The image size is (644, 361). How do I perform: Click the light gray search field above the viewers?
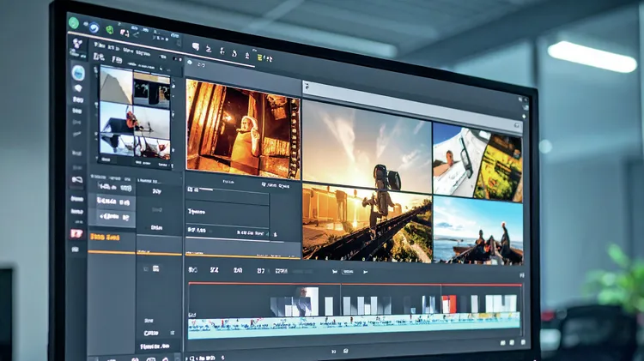(x=413, y=106)
